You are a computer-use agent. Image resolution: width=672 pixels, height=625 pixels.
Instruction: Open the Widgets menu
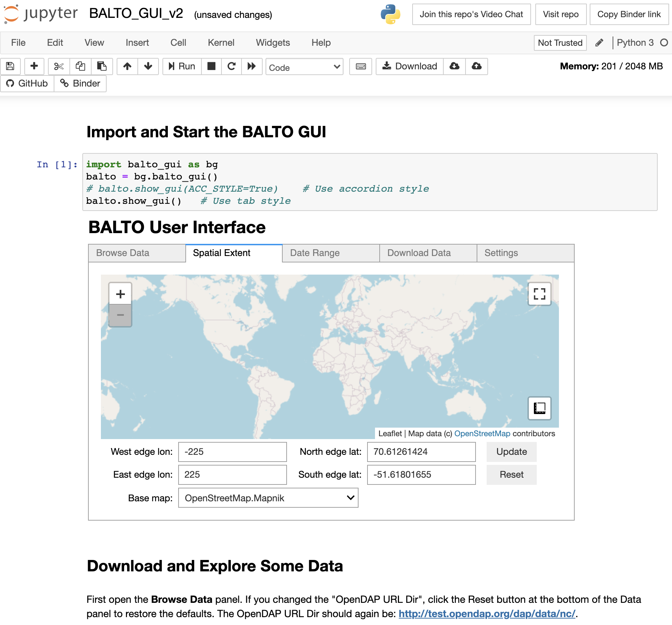[x=273, y=43]
